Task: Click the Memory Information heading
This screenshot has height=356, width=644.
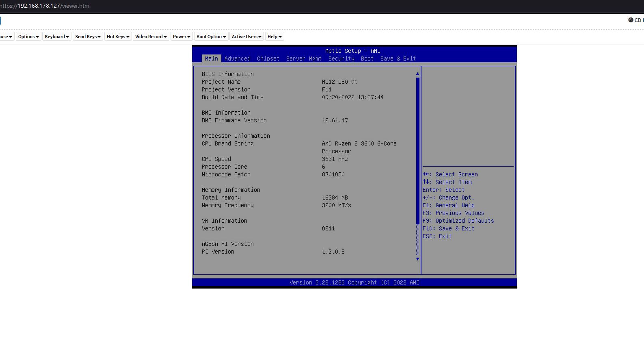Action: pyautogui.click(x=231, y=190)
